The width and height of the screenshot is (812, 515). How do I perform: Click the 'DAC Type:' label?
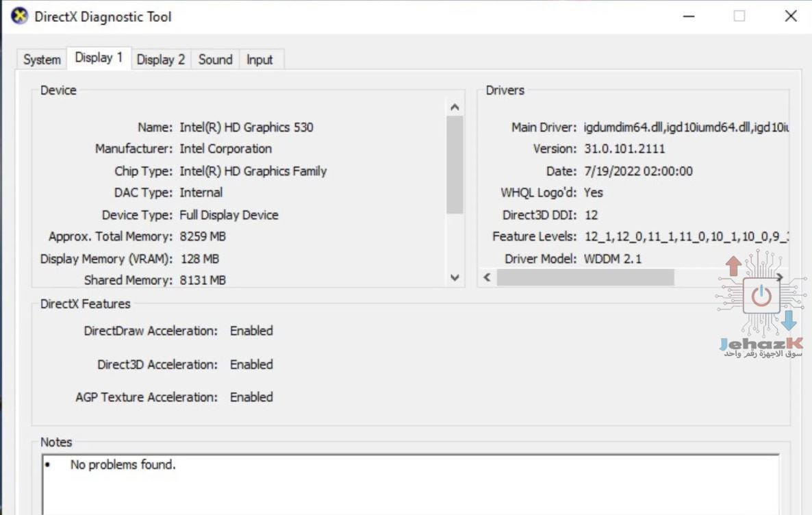click(x=143, y=192)
